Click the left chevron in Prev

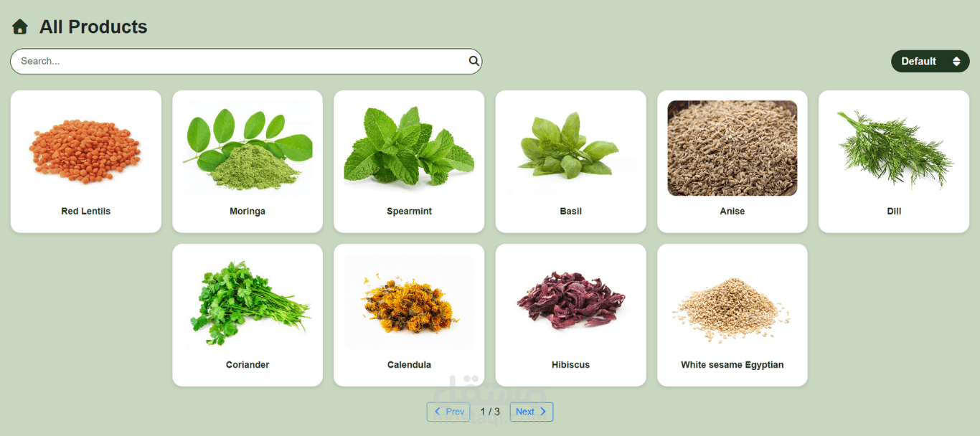coord(438,412)
